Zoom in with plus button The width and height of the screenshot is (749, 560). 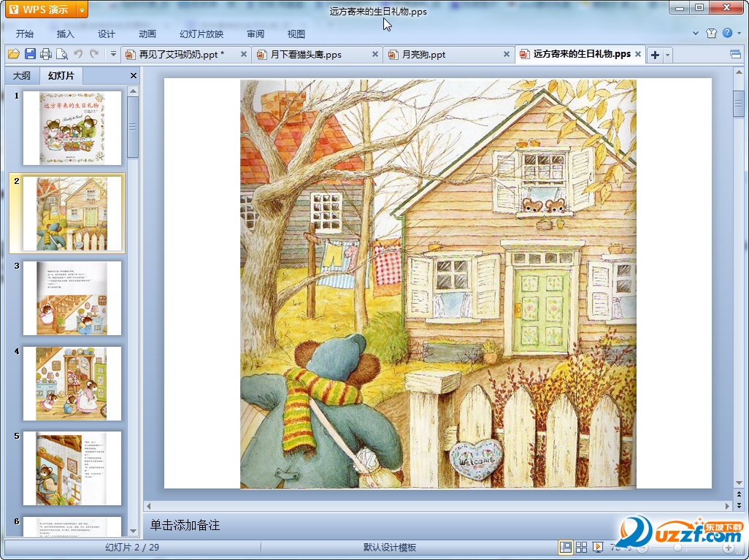pyautogui.click(x=728, y=548)
